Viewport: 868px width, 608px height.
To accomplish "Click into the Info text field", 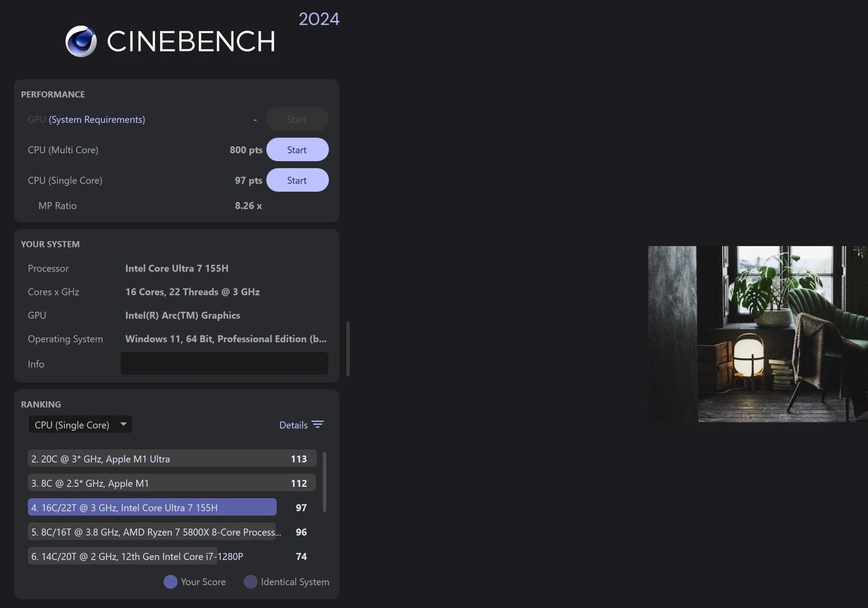I will (x=224, y=363).
